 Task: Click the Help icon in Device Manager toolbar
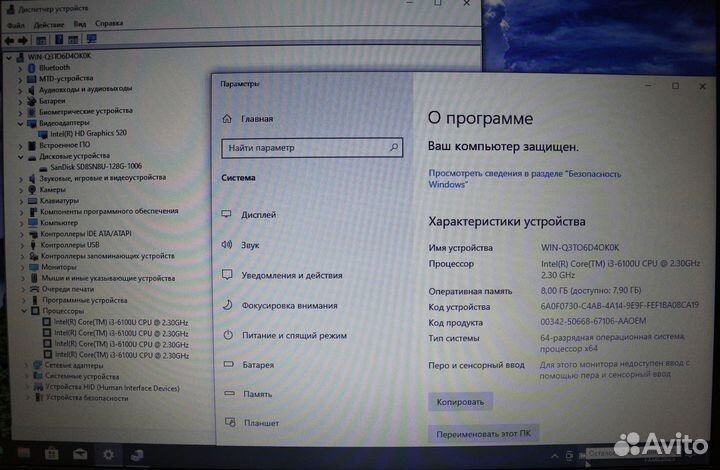59,40
